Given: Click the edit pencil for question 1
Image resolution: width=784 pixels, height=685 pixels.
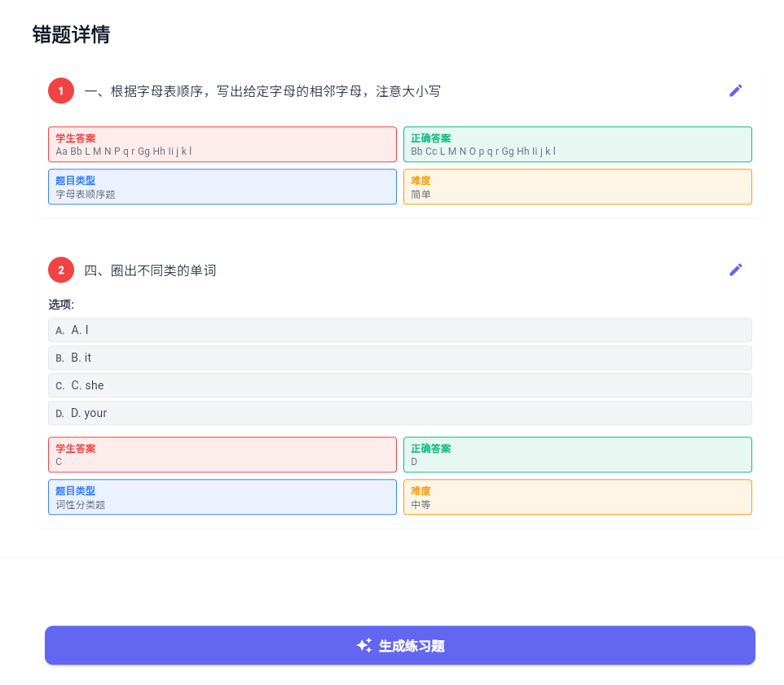Looking at the screenshot, I should (735, 90).
